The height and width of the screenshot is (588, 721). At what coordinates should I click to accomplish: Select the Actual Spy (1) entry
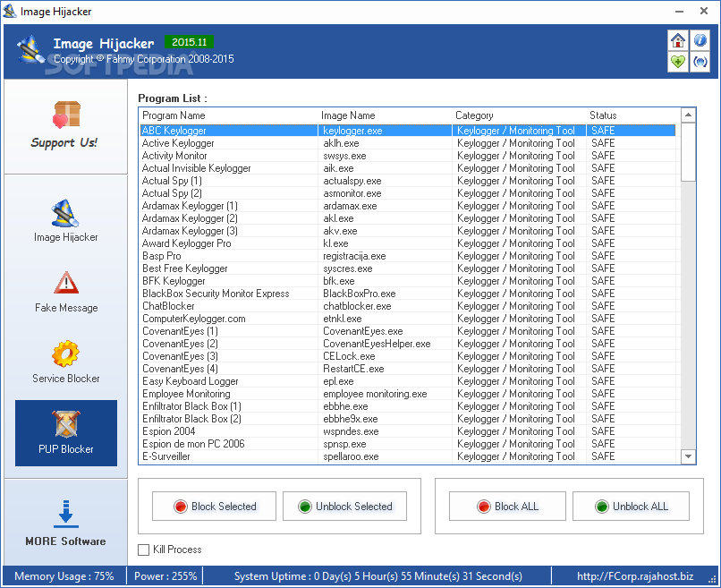click(x=408, y=181)
